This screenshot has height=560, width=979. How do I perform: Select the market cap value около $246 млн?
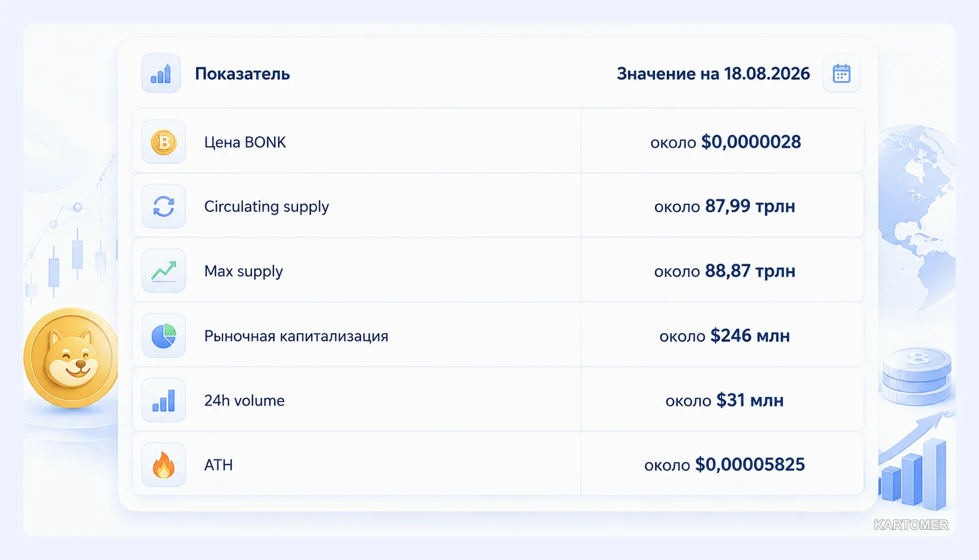coord(724,336)
